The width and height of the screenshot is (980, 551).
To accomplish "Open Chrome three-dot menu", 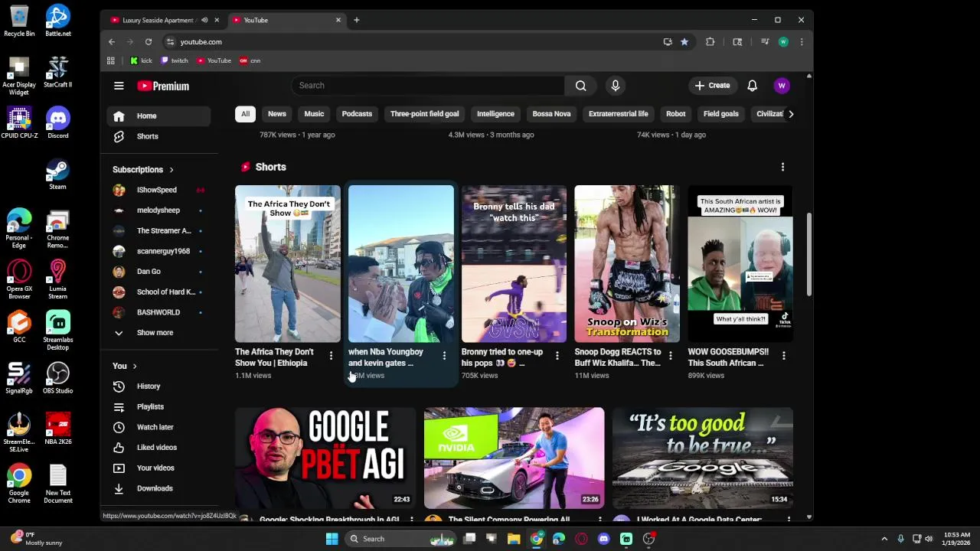I will tap(802, 42).
